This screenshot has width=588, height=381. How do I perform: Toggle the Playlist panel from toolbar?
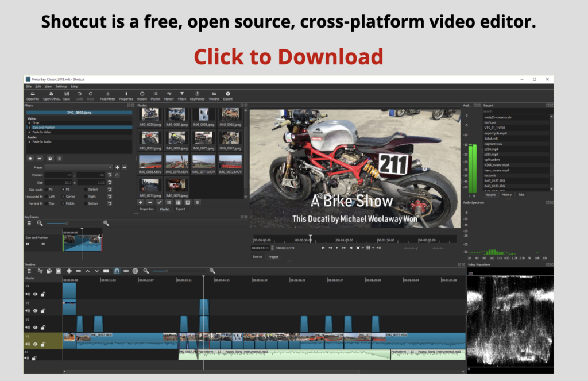coord(155,96)
